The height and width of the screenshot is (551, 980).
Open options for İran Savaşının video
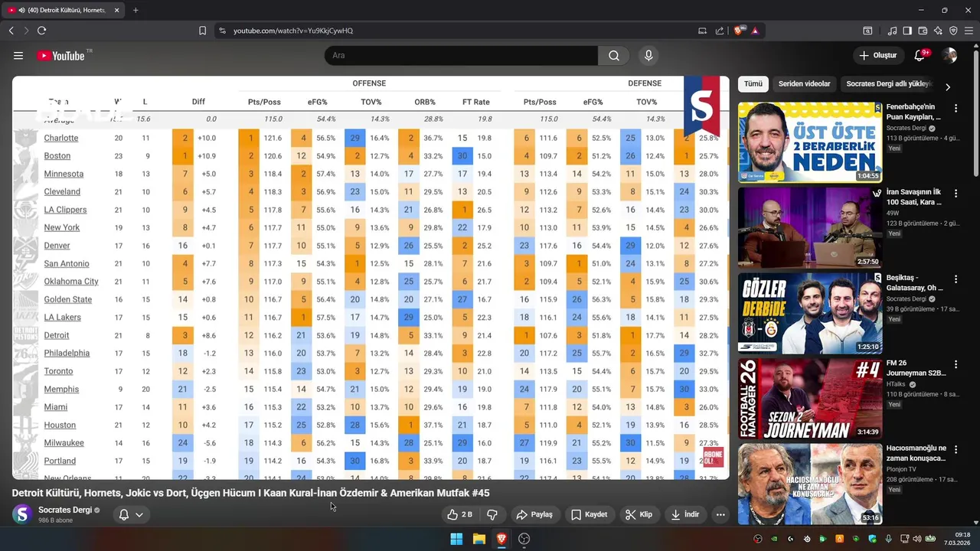pos(955,194)
